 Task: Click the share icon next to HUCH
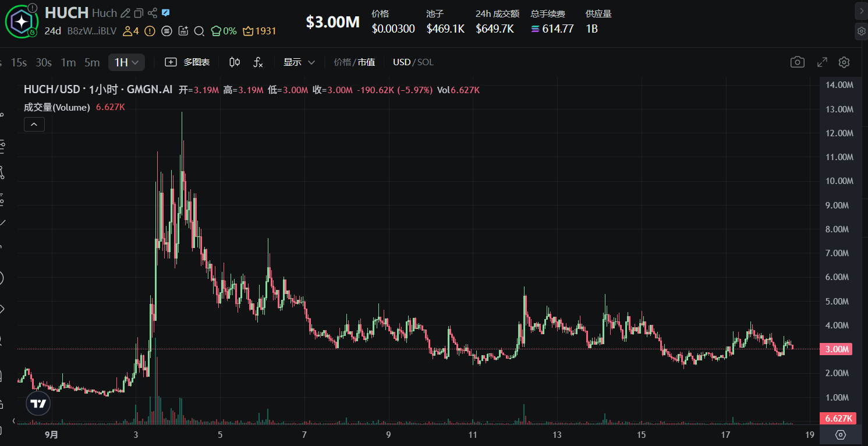point(153,13)
